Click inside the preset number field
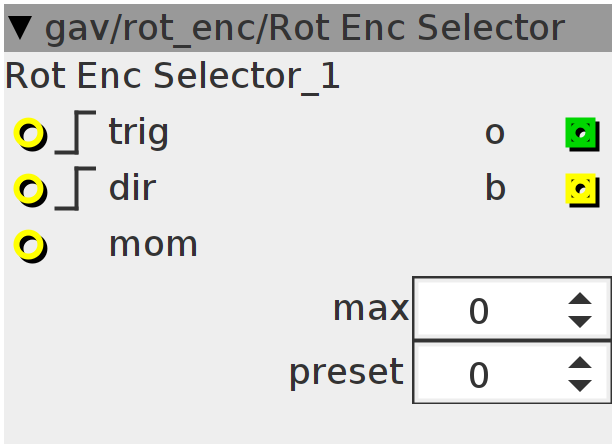The image size is (616, 448). [512, 373]
